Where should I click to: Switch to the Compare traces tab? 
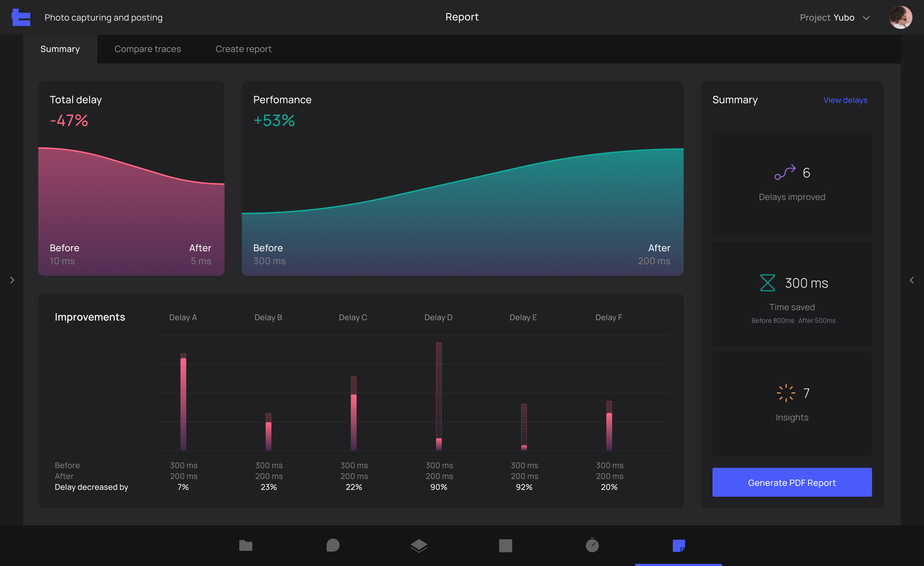(x=147, y=49)
